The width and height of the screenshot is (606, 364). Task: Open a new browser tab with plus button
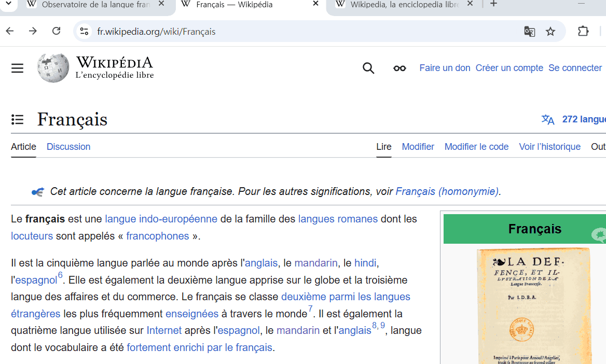493,4
